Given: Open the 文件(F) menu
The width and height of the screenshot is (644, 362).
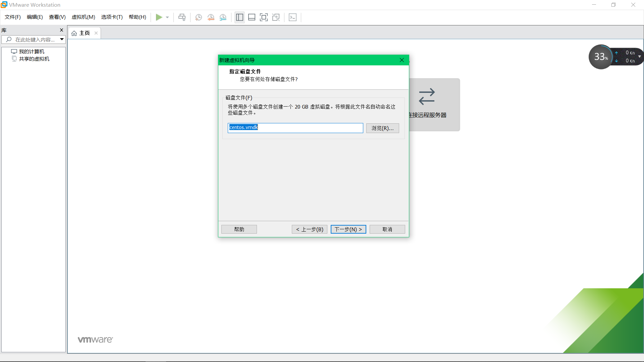Looking at the screenshot, I should point(13,17).
